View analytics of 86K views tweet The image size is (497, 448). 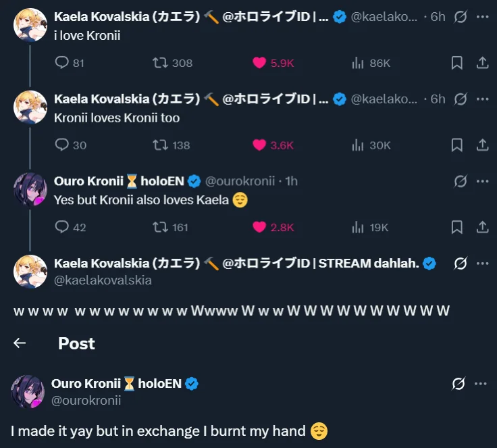click(358, 63)
